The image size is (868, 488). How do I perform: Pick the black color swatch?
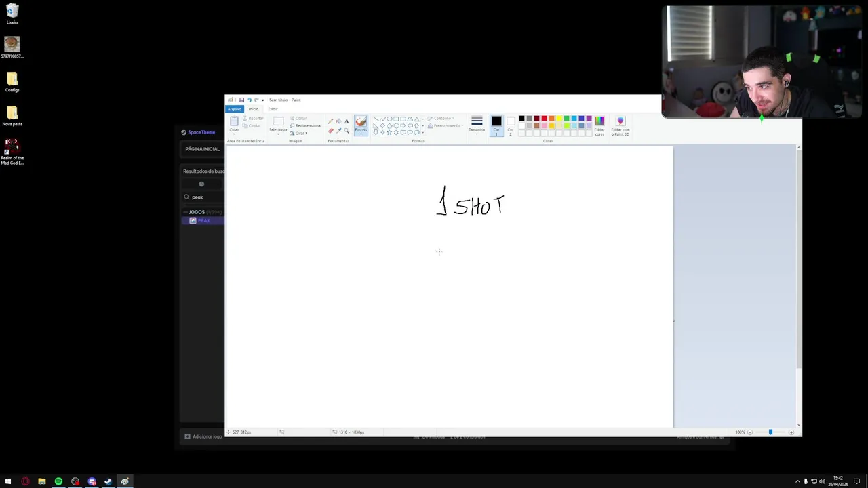[x=521, y=118]
